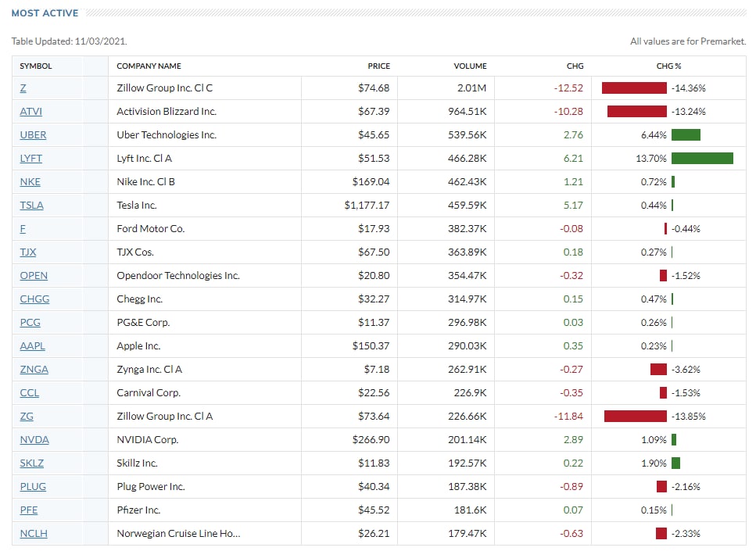Select Apple Inc. company name
This screenshot has height=551, width=756.
point(138,346)
